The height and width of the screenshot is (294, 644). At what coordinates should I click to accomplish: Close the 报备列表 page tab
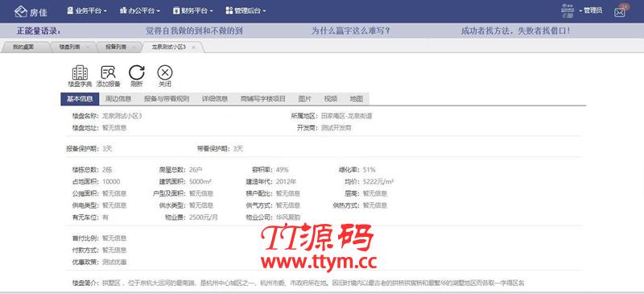click(x=134, y=48)
